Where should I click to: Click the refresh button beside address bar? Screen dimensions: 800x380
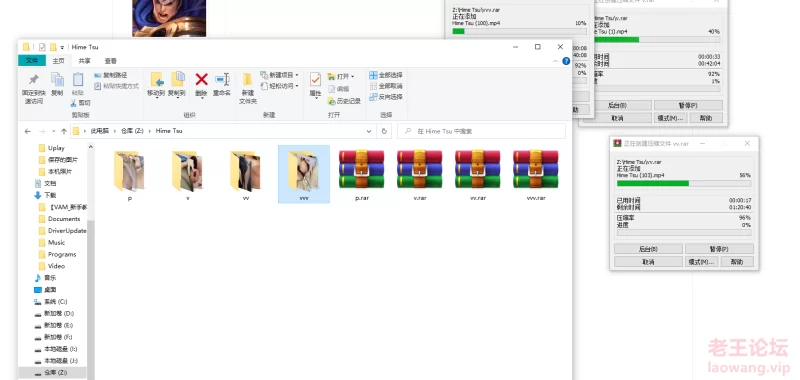(384, 131)
